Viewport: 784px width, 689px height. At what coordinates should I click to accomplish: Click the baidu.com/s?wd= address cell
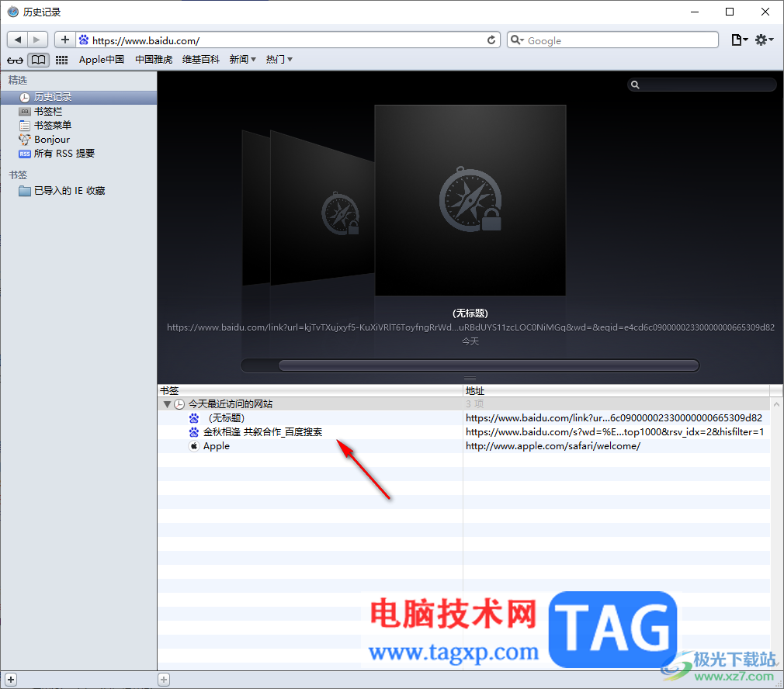[x=615, y=431]
